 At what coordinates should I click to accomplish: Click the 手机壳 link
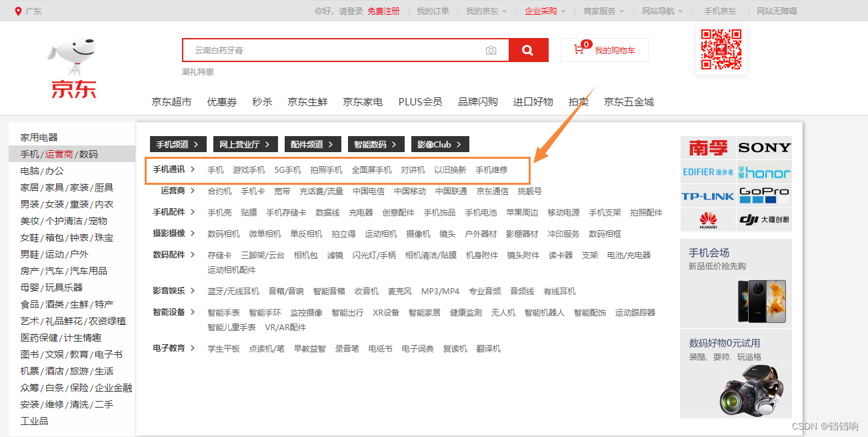click(x=219, y=213)
